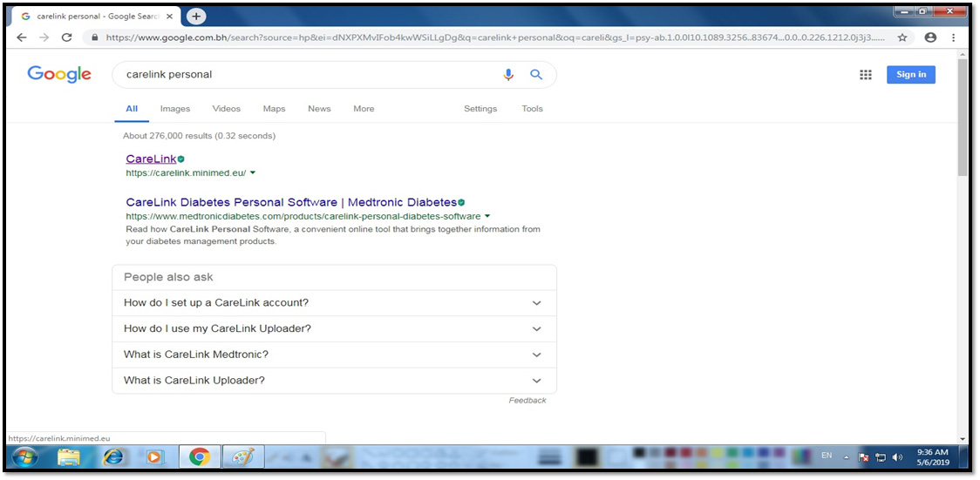Image resolution: width=980 pixels, height=480 pixels.
Task: Click the voice search microphone icon
Action: (x=508, y=75)
